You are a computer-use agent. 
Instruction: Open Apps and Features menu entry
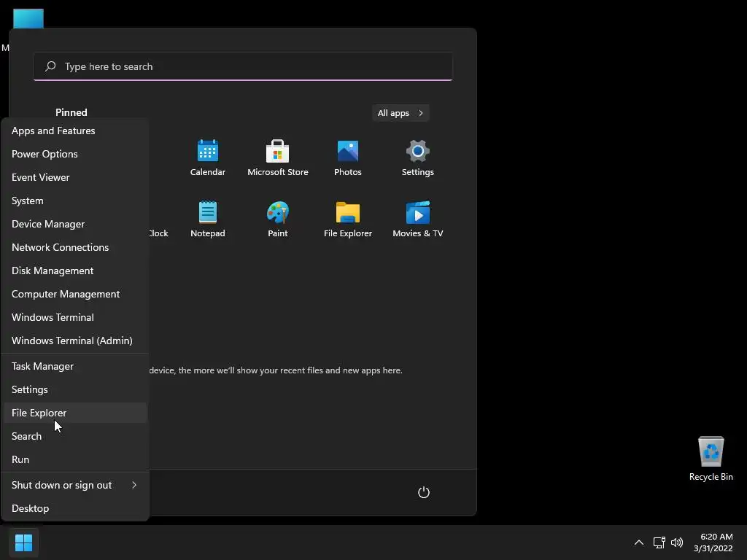coord(75,131)
